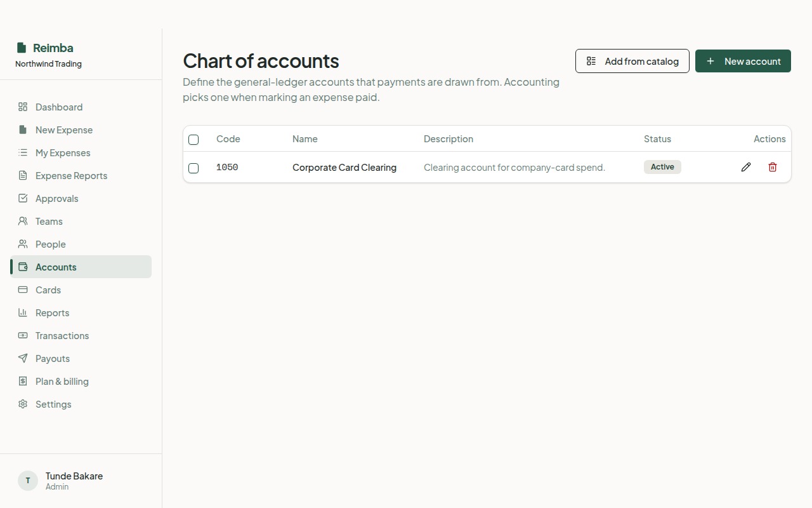Click the Corporate Card Clearing name

[x=344, y=167]
